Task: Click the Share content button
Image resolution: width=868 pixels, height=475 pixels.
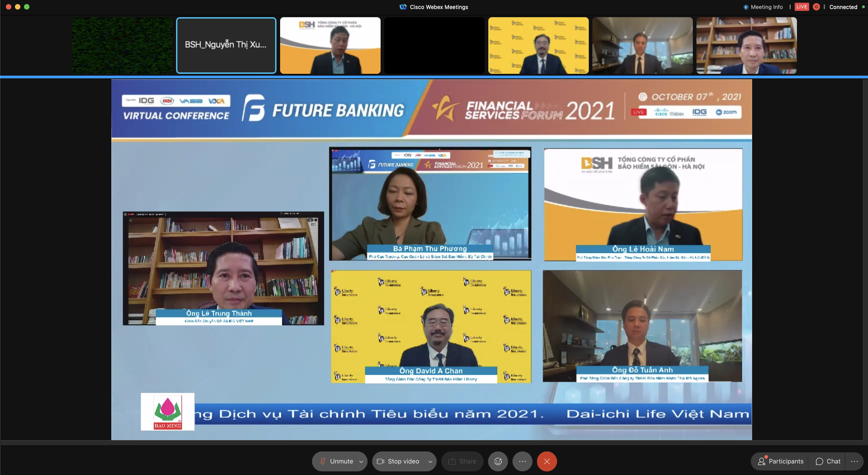Action: [462, 461]
